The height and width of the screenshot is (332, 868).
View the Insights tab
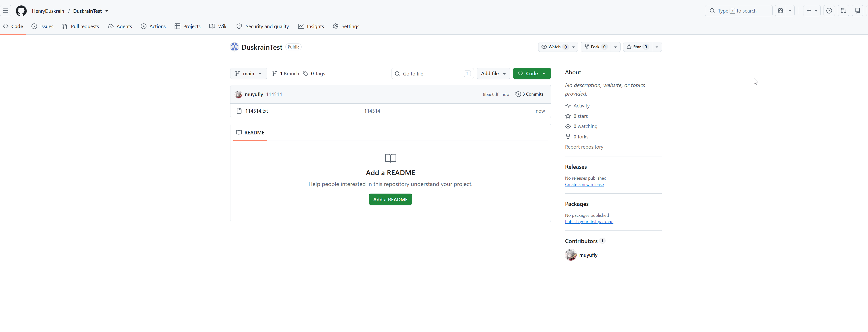311,26
